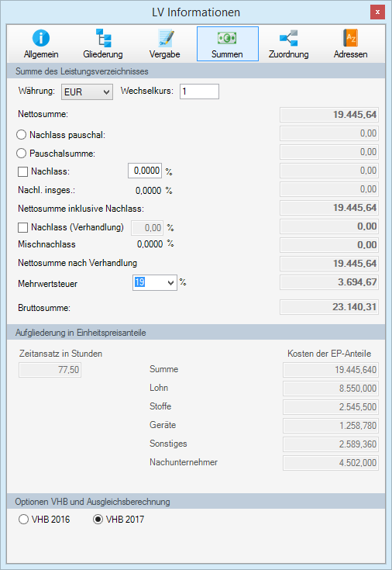Click the LV Informationen title text

(x=196, y=12)
